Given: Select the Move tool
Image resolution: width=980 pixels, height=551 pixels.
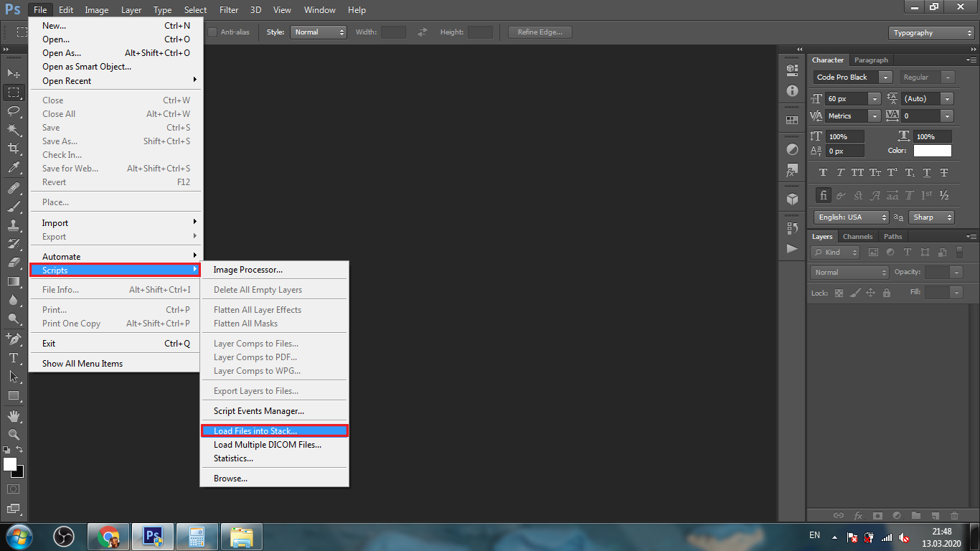Looking at the screenshot, I should 14,73.
